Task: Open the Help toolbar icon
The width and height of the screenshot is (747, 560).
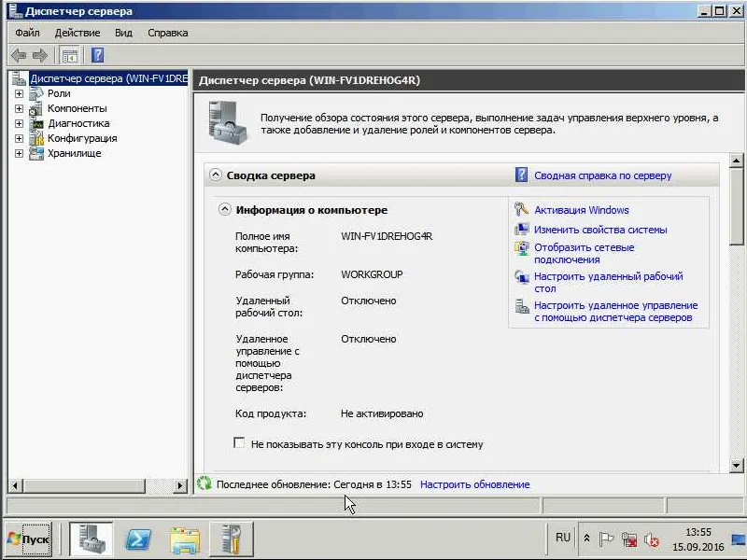Action: click(97, 55)
